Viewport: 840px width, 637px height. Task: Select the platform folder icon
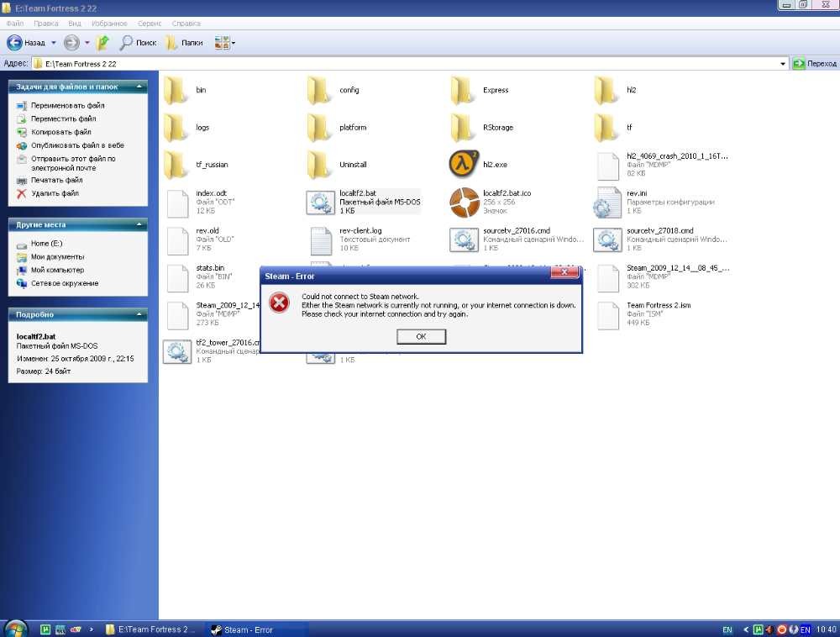coord(318,128)
